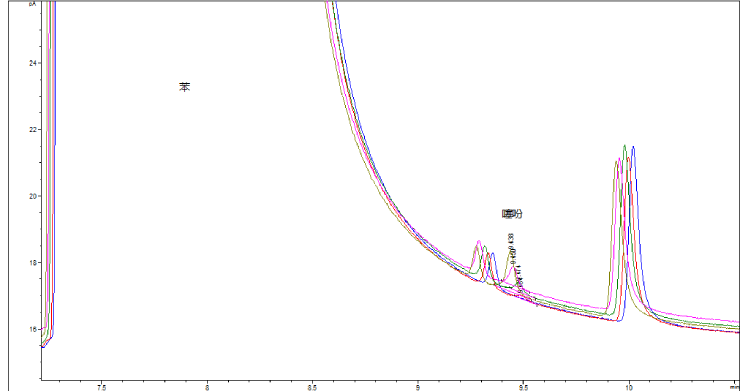749x391 pixels.
Task: Click the 9.5 tick label on x-axis
Action: [523, 388]
